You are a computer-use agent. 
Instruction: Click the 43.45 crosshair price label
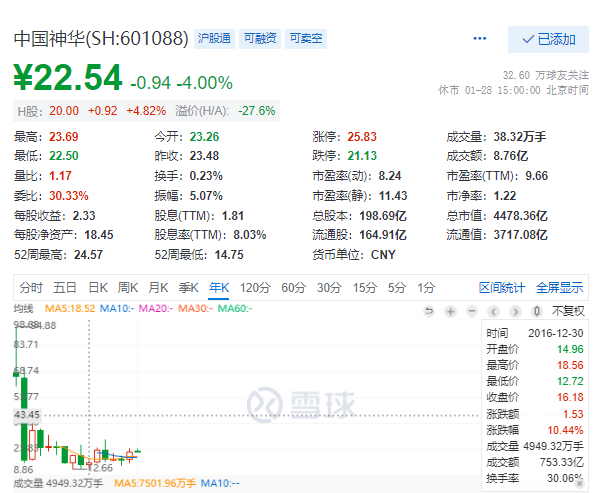pyautogui.click(x=27, y=415)
